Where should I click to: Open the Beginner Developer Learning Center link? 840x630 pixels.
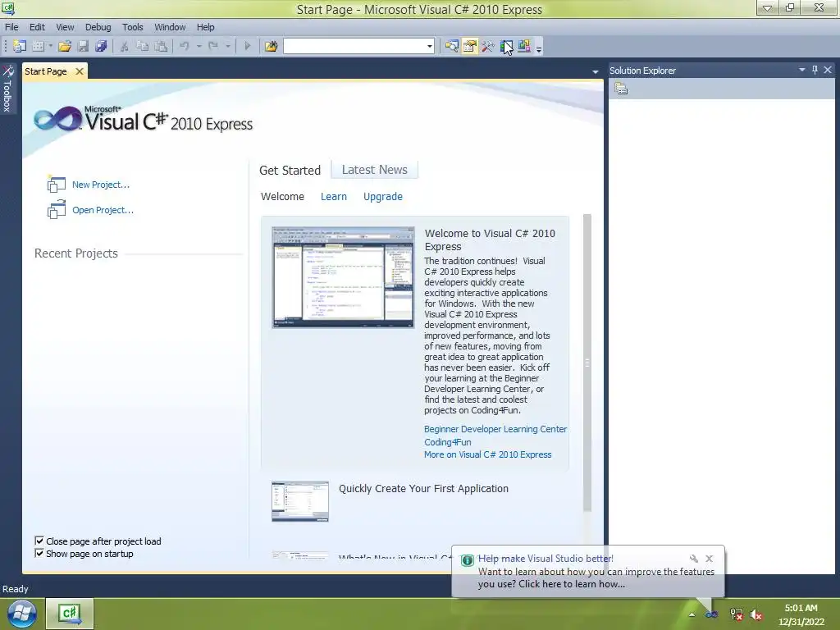pos(495,429)
